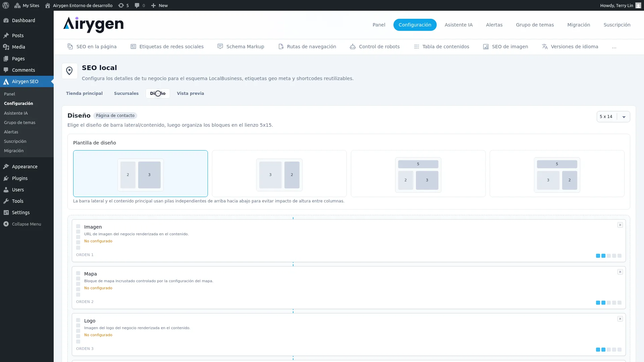Open the Howdy, Terry Lin account menu
The height and width of the screenshot is (362, 644).
620,5
